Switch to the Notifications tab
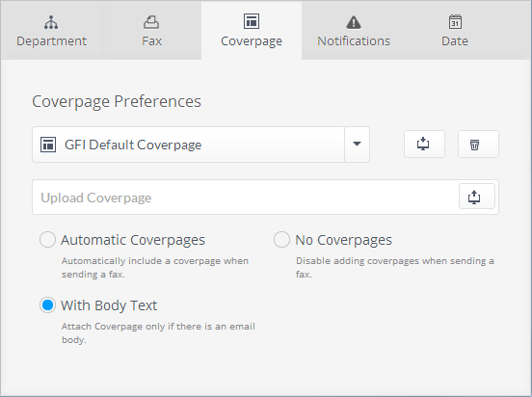The width and height of the screenshot is (532, 397). tap(354, 30)
